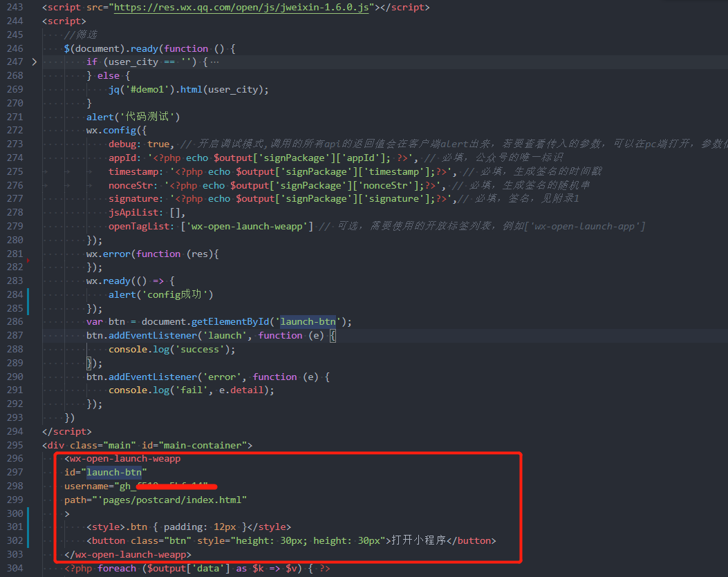Viewport: 728px width, 577px height.
Task: Click the opening <wx-open-launch-weapp tag
Action: click(122, 459)
